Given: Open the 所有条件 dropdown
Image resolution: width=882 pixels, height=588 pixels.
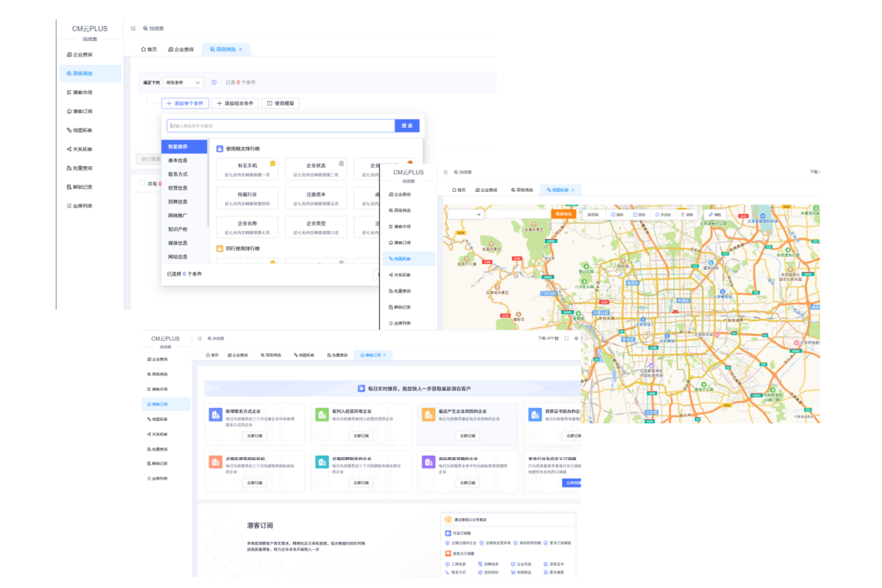Looking at the screenshot, I should [183, 83].
